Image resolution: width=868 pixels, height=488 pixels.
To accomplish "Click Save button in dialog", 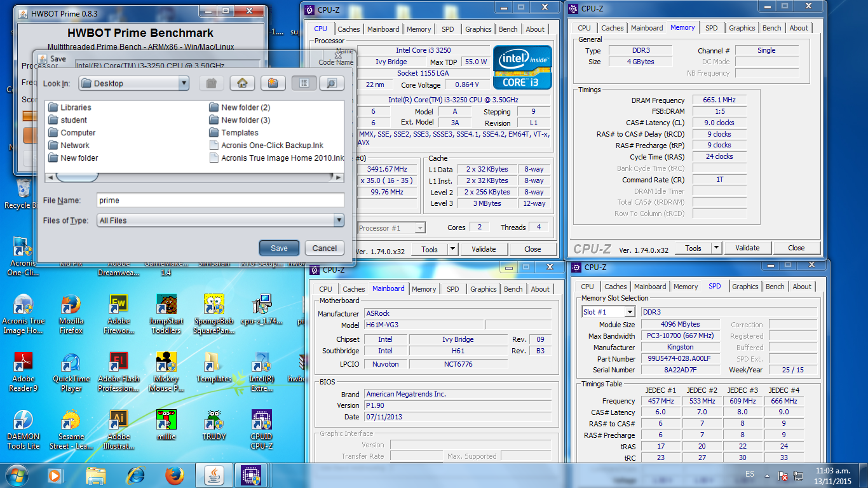I will pyautogui.click(x=279, y=248).
